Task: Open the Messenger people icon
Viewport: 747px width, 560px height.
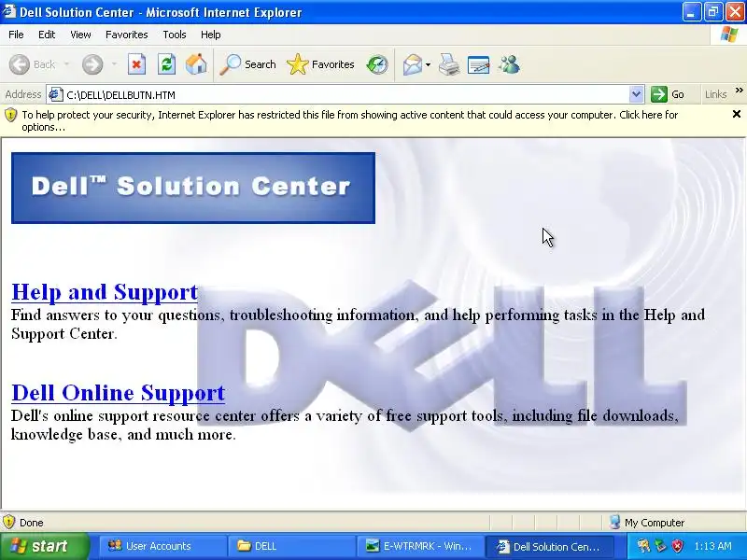Action: point(509,64)
